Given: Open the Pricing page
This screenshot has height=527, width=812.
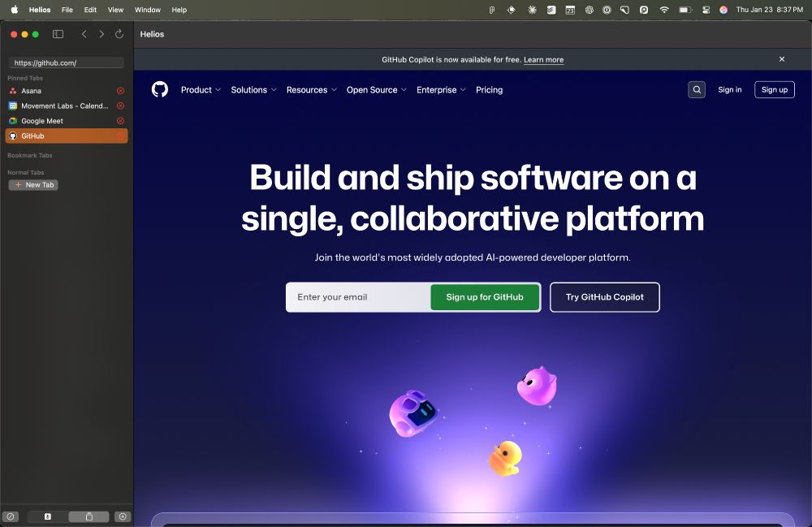Looking at the screenshot, I should [490, 89].
